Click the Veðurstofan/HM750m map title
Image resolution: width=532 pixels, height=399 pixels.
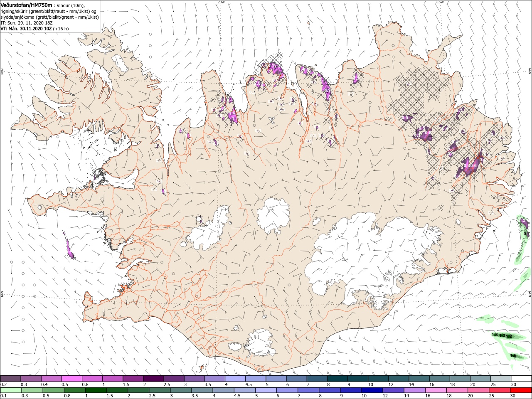tap(26, 5)
